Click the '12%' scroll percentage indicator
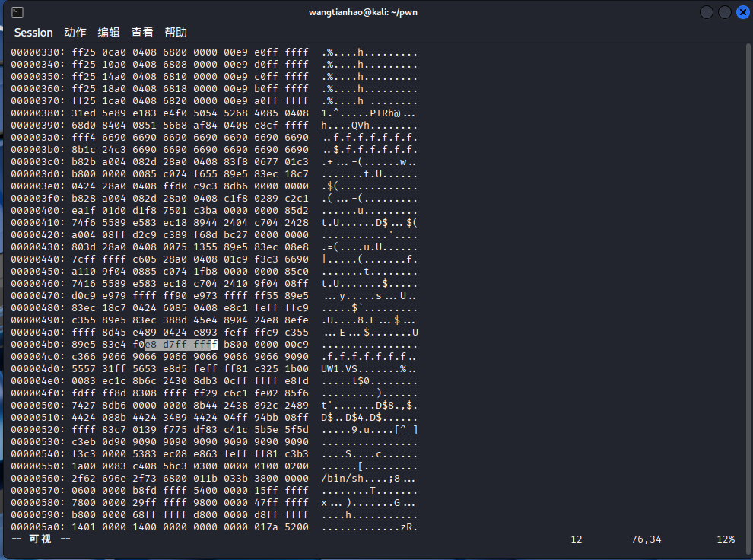This screenshot has width=753, height=560. [726, 539]
